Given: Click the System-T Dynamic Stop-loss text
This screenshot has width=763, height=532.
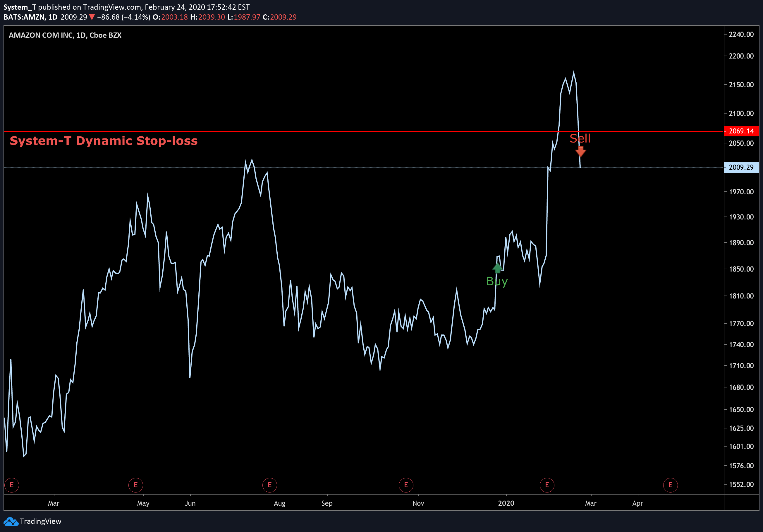Looking at the screenshot, I should coord(104,140).
